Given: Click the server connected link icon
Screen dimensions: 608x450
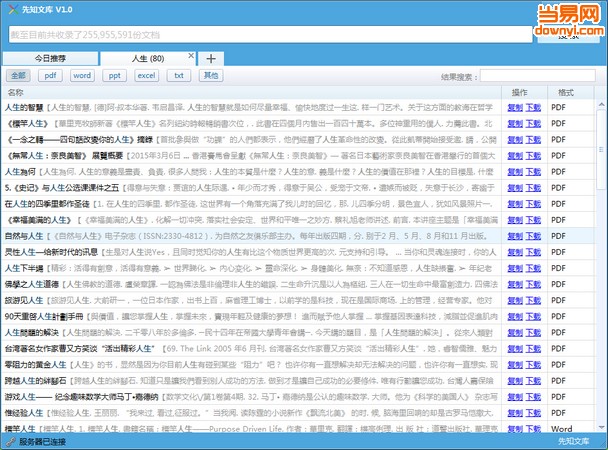Looking at the screenshot, I should pyautogui.click(x=10, y=441).
